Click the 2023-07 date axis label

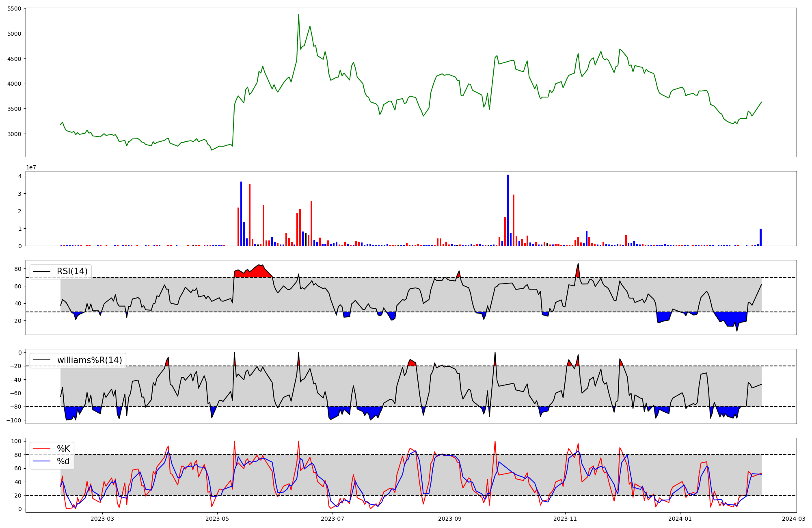pos(333,519)
